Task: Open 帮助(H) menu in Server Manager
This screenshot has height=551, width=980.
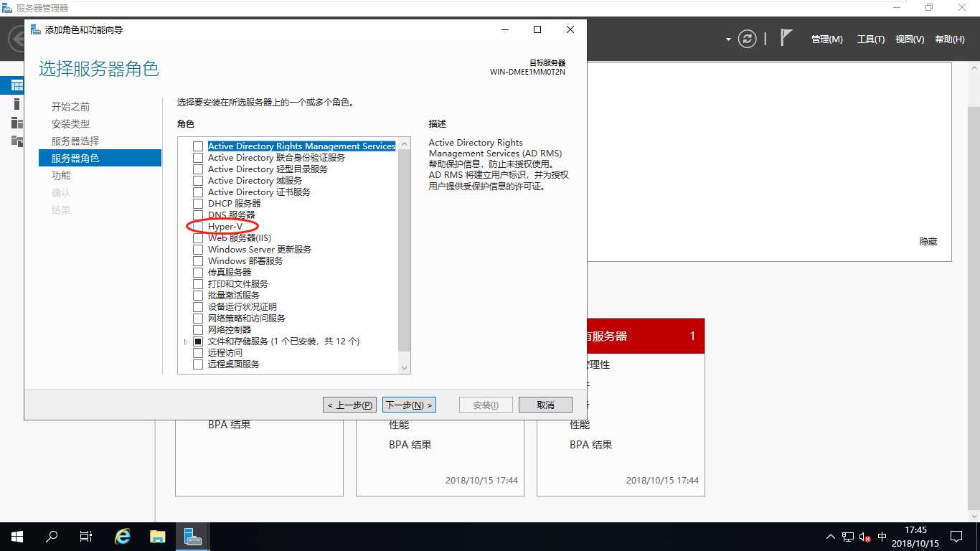Action: click(x=950, y=39)
